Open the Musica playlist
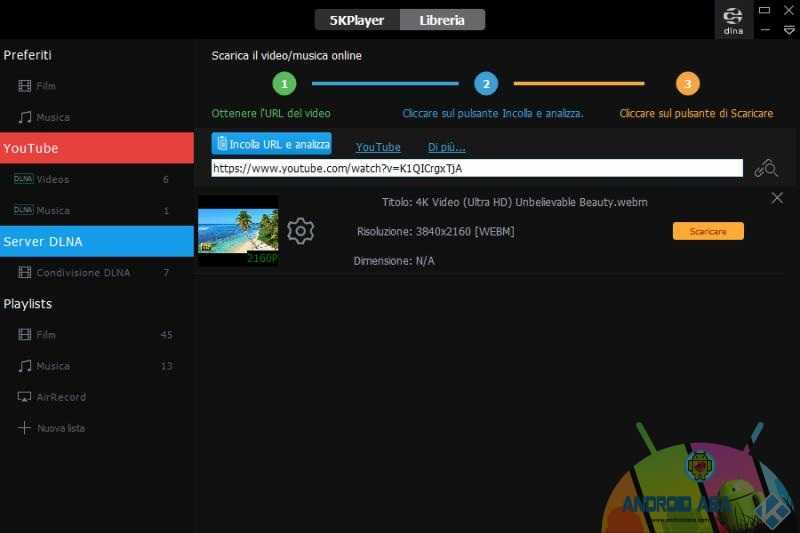This screenshot has width=800, height=533. [x=97, y=366]
